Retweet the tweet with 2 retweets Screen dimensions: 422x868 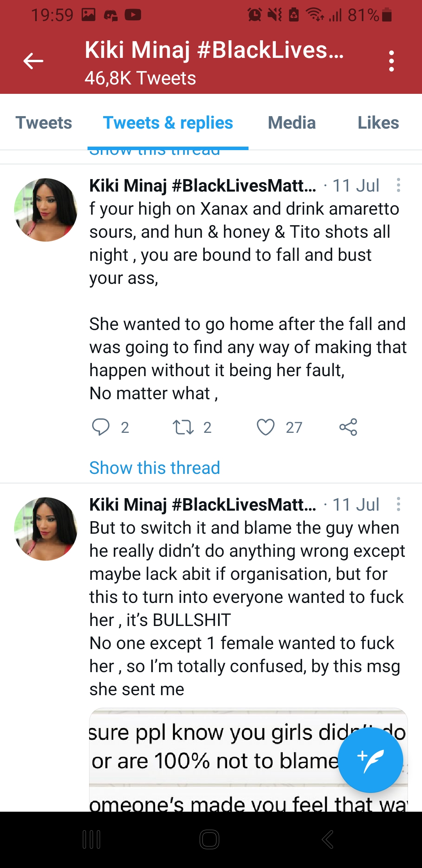click(x=183, y=427)
